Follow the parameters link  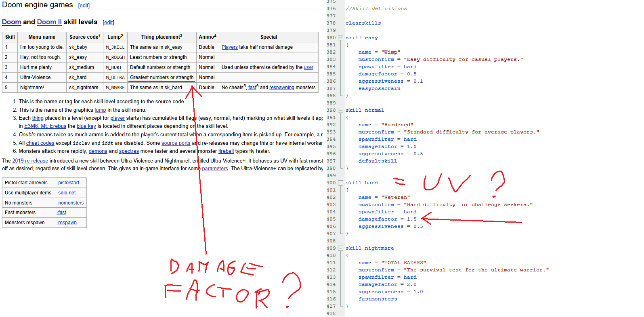215,169
